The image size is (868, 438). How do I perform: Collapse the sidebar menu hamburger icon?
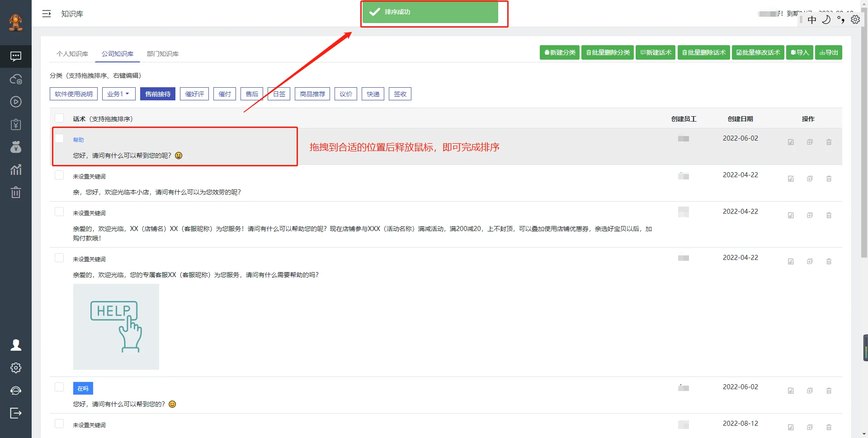coord(47,14)
